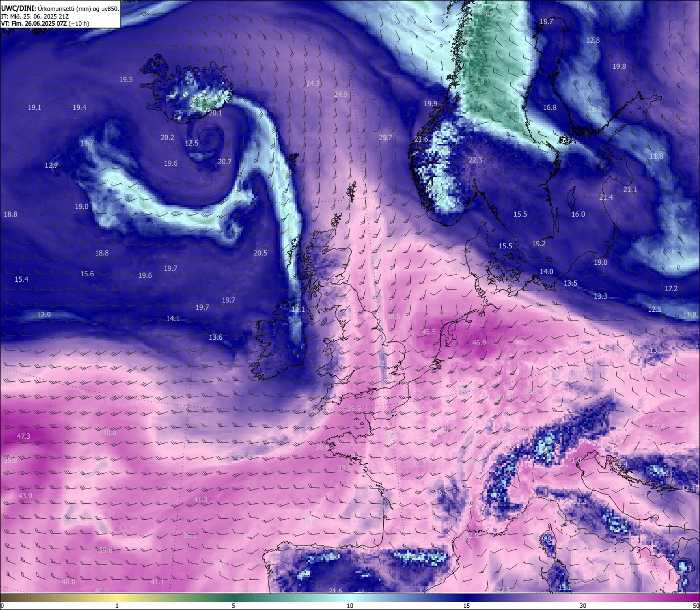Click the 19.1 value on the map
Screen dimensions: 700x610
[34, 107]
